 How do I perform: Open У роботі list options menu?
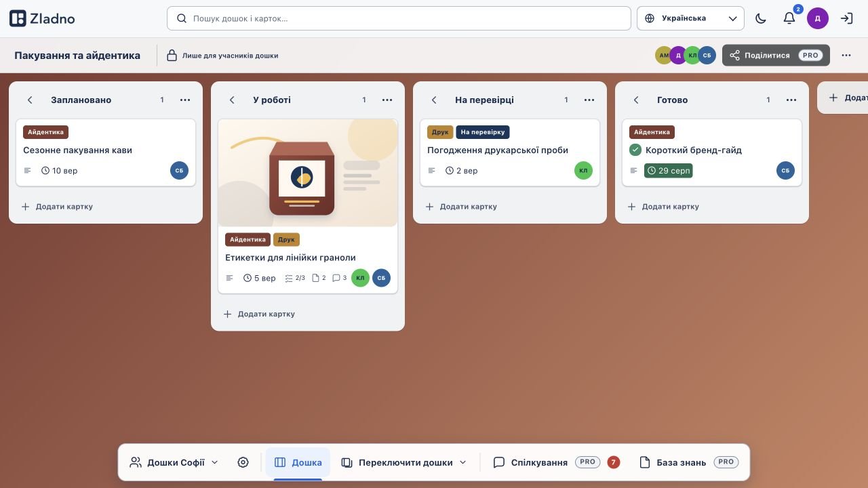tap(387, 100)
